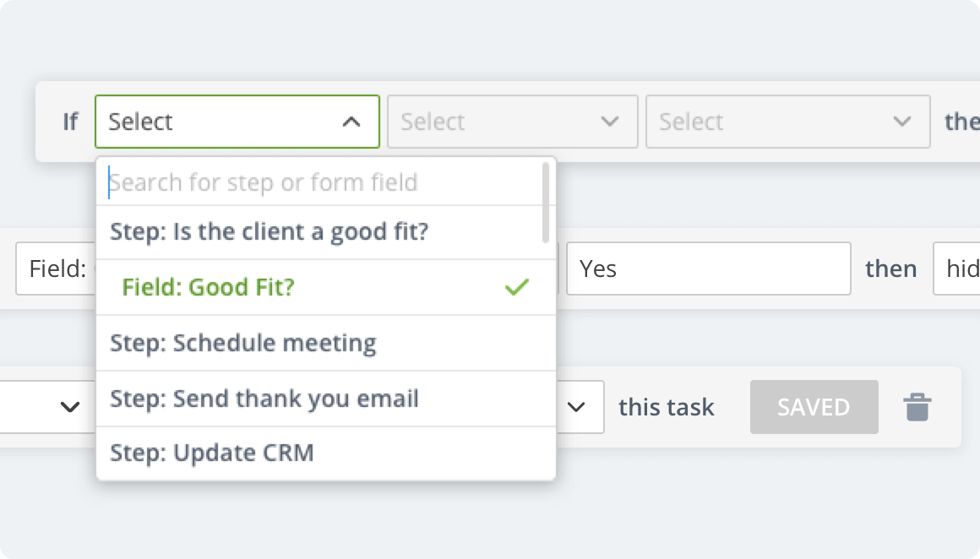Image resolution: width=980 pixels, height=559 pixels.
Task: Click the green checkmark beside Field: Good Fit?
Action: point(515,287)
